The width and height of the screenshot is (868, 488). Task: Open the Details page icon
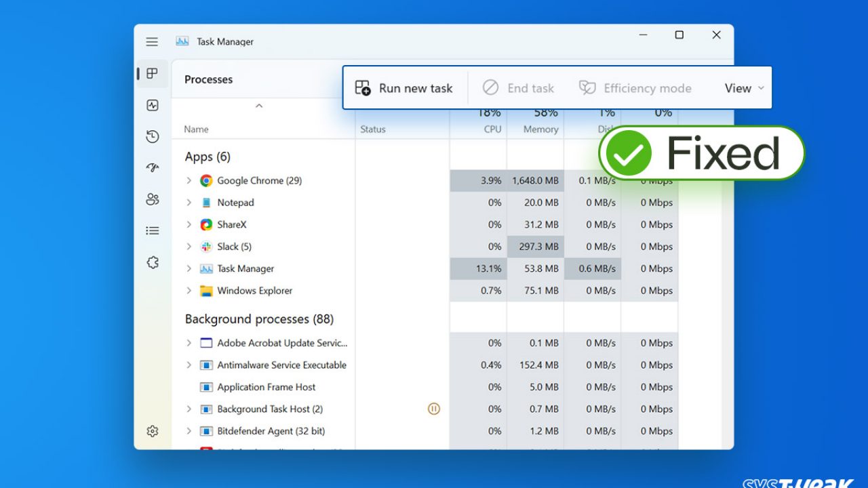click(153, 231)
